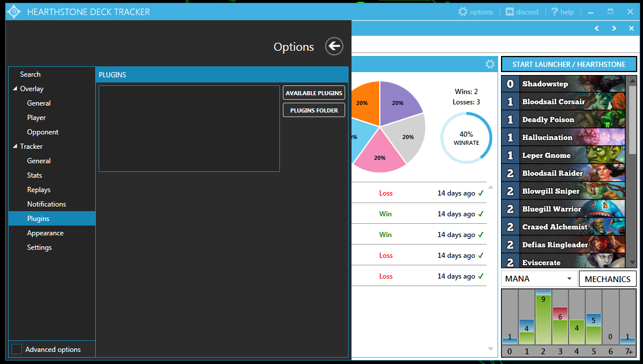643x364 pixels.
Task: Select the Deadly Poison card
Action: point(563,119)
